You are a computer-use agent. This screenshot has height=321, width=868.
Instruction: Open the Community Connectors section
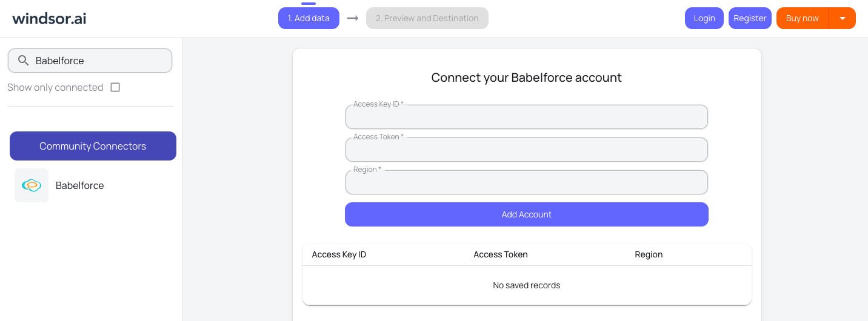93,146
